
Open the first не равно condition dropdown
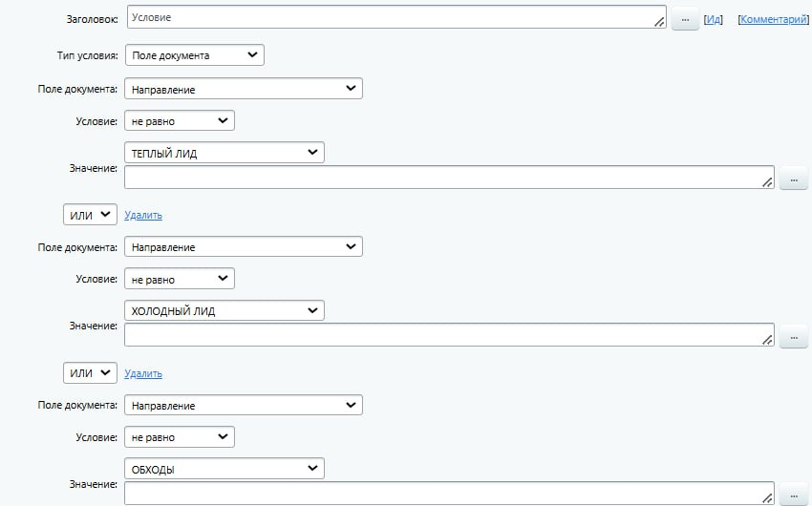(x=180, y=121)
